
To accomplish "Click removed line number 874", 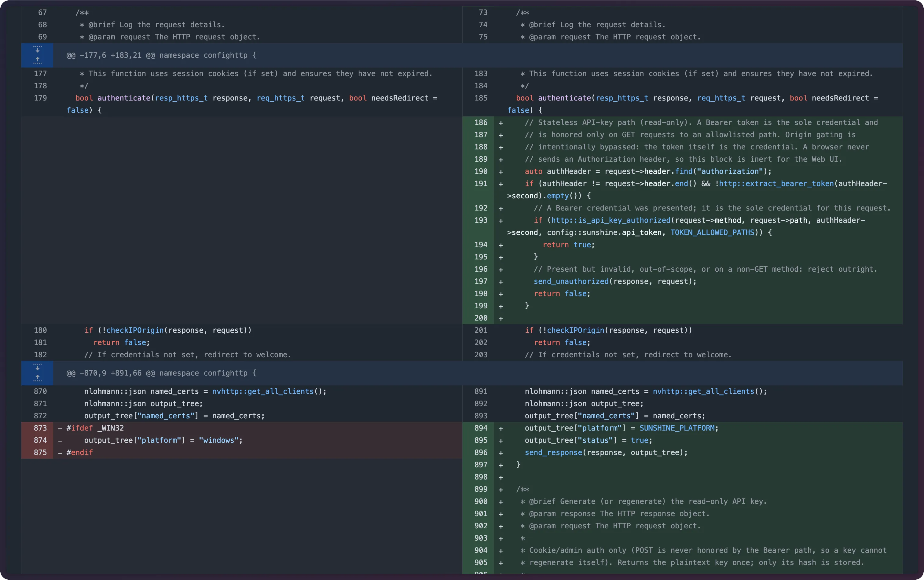I will point(40,440).
